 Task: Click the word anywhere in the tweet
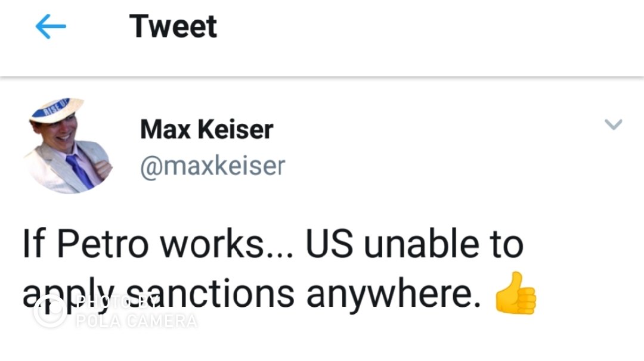click(x=394, y=295)
